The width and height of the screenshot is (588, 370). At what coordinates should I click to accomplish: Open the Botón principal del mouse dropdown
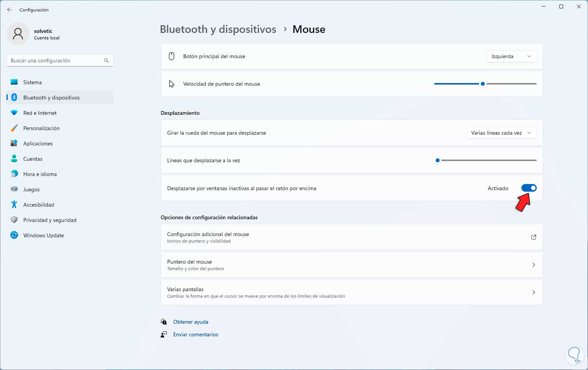click(x=511, y=56)
